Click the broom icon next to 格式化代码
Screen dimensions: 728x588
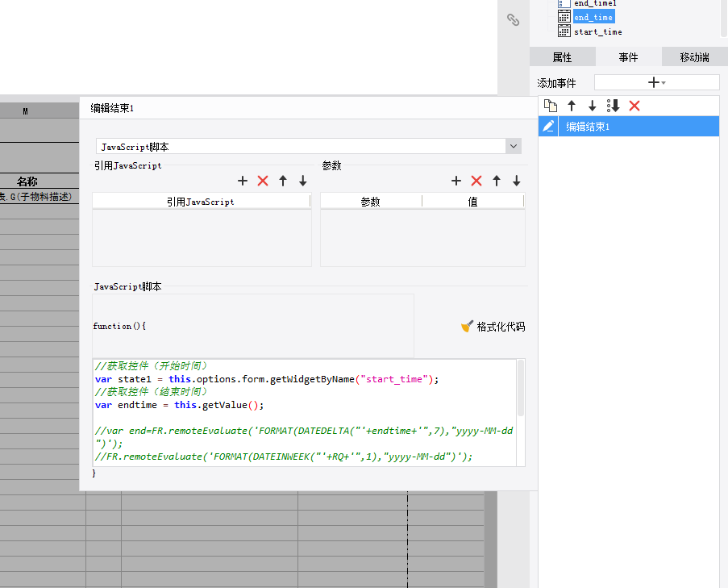467,327
